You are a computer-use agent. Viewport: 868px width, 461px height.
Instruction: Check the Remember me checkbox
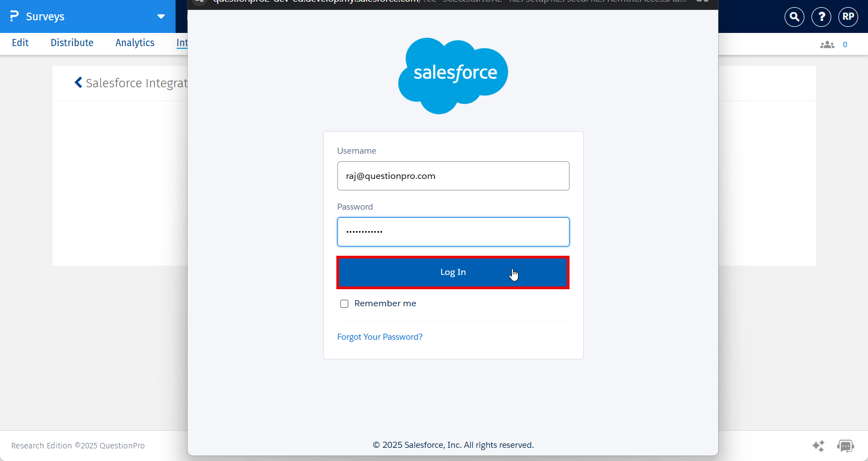click(345, 303)
